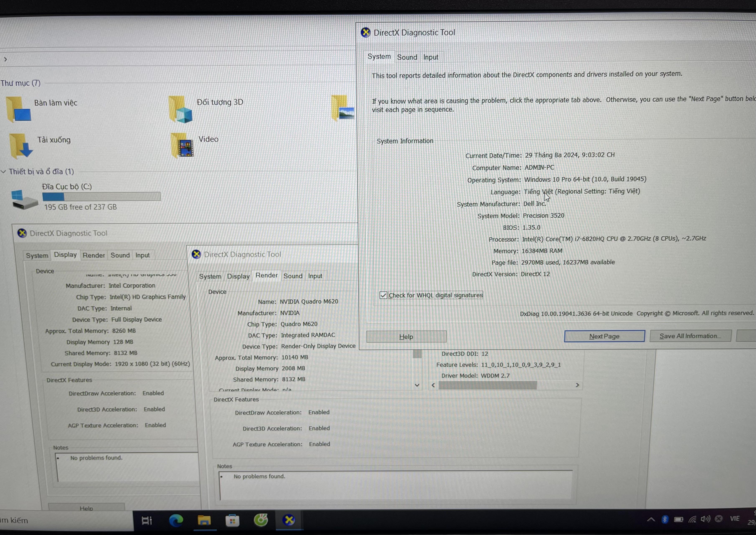The image size is (756, 535).
Task: Click DirectX icon in front window title bar
Action: coord(366,33)
